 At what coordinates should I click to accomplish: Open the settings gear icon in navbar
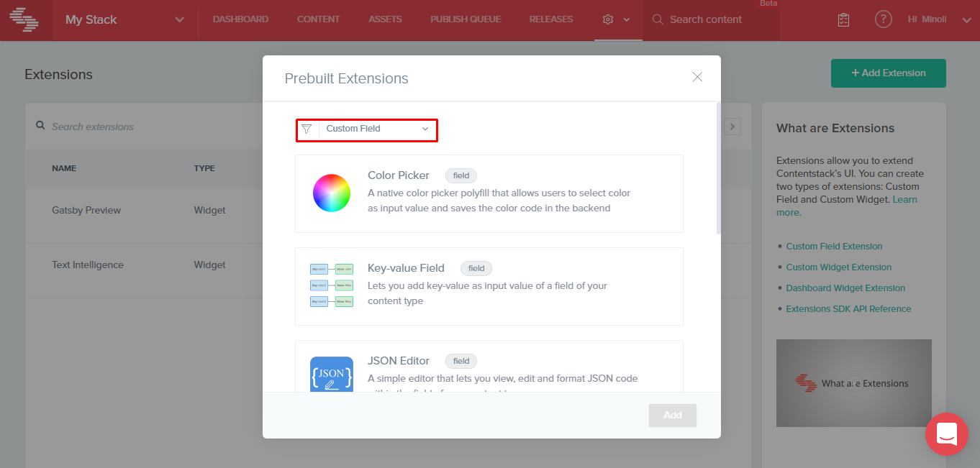pyautogui.click(x=608, y=19)
